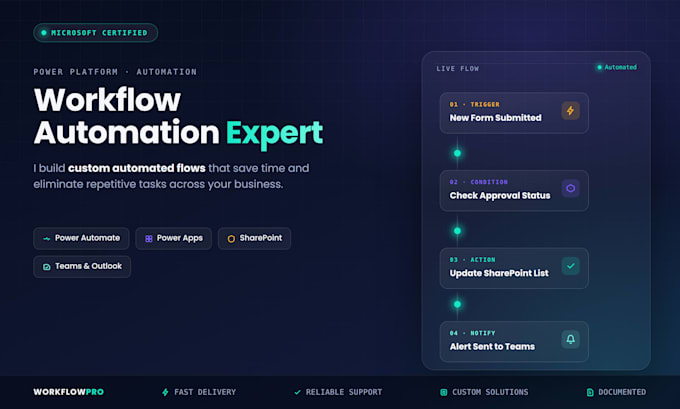
Task: Click the Custom Solutions square icon
Action: (x=443, y=392)
